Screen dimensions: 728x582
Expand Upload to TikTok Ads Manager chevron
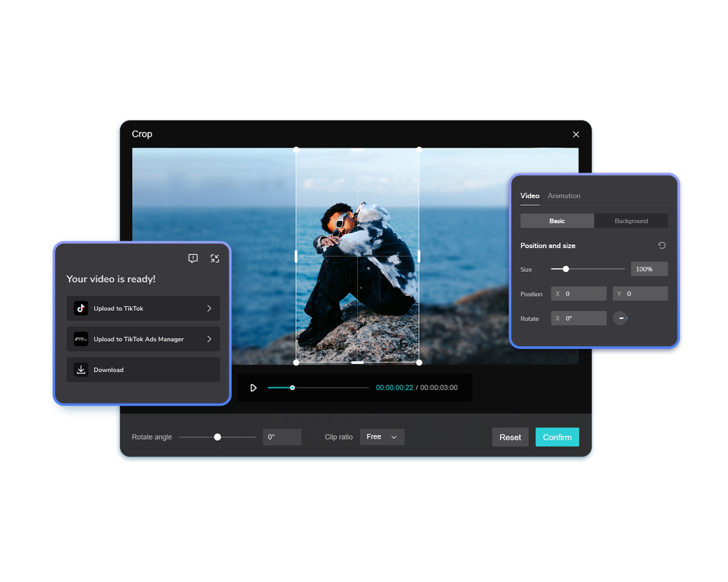[209, 339]
